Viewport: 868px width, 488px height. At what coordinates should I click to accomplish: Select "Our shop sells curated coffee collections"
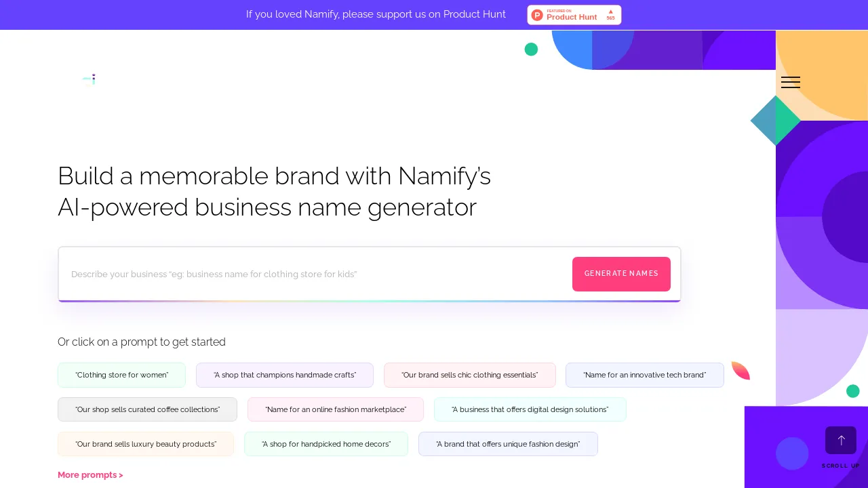148,409
